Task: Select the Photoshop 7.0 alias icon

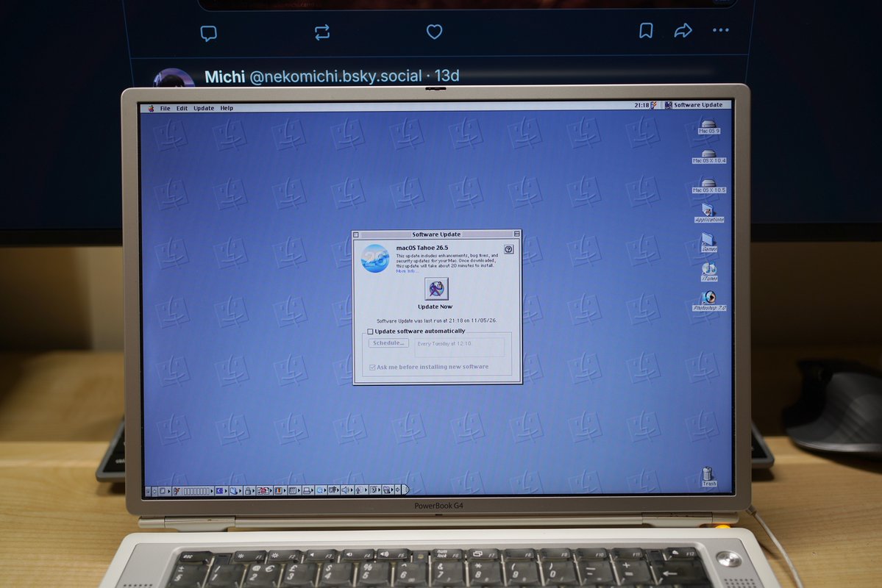Action: point(709,301)
